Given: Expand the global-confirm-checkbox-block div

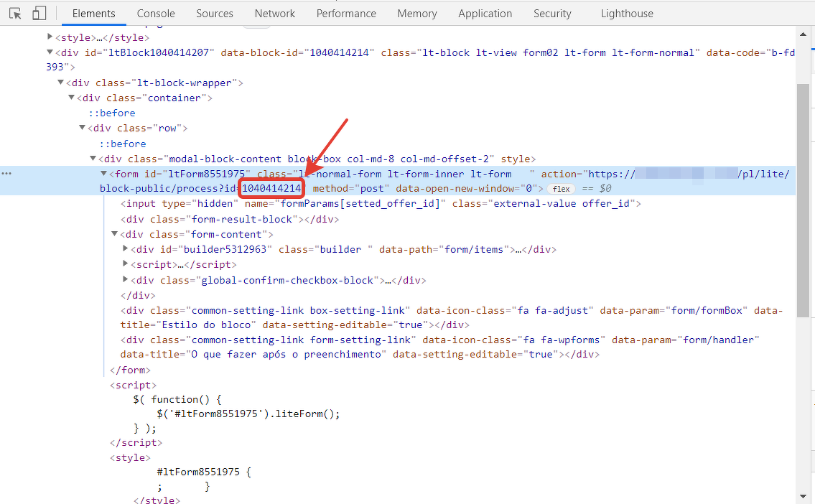Looking at the screenshot, I should pyautogui.click(x=126, y=280).
